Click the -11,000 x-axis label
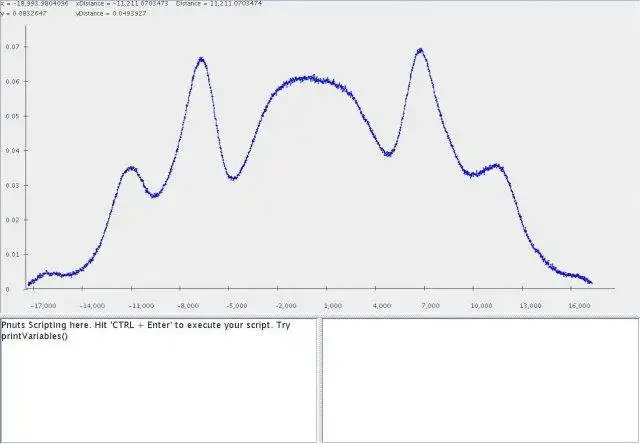The width and height of the screenshot is (640, 444). (x=141, y=306)
